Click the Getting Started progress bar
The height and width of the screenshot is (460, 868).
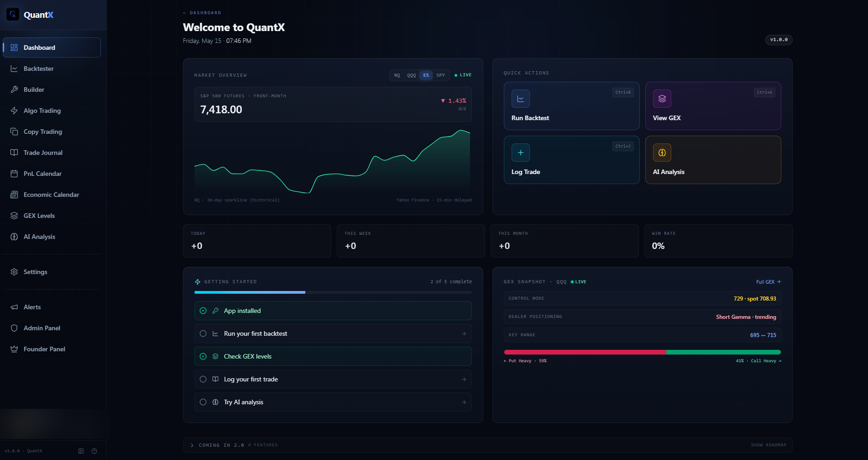(x=333, y=292)
